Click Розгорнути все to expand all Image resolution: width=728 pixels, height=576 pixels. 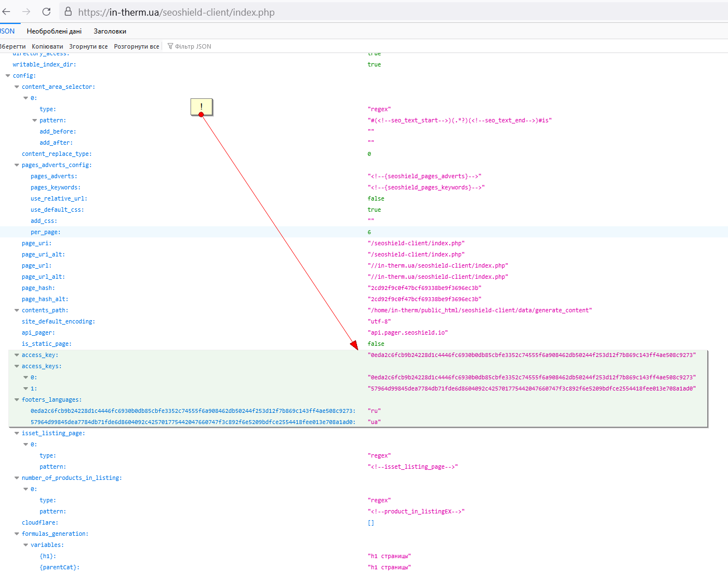pyautogui.click(x=136, y=46)
